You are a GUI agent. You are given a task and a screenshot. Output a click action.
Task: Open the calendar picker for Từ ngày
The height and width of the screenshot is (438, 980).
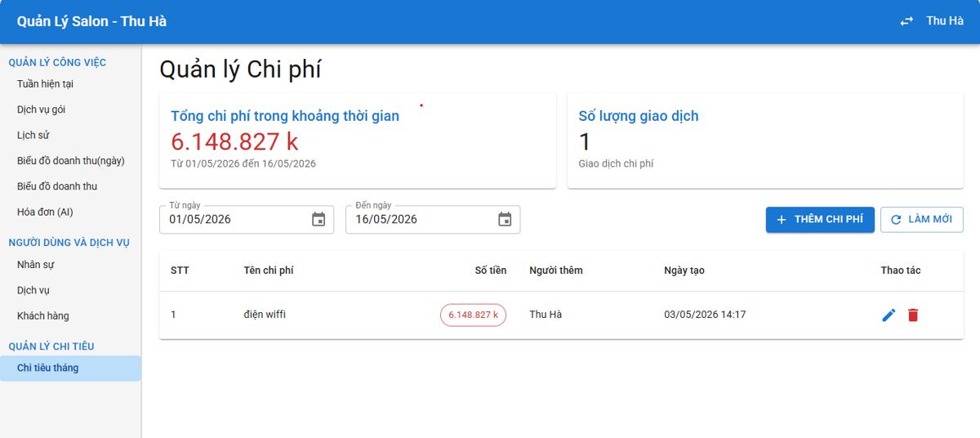[x=318, y=219]
